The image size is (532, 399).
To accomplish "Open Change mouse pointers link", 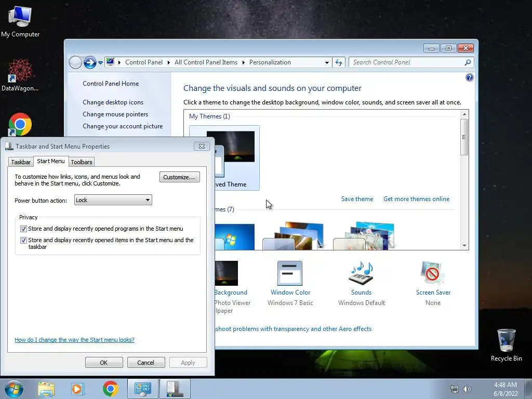I will 115,114.
